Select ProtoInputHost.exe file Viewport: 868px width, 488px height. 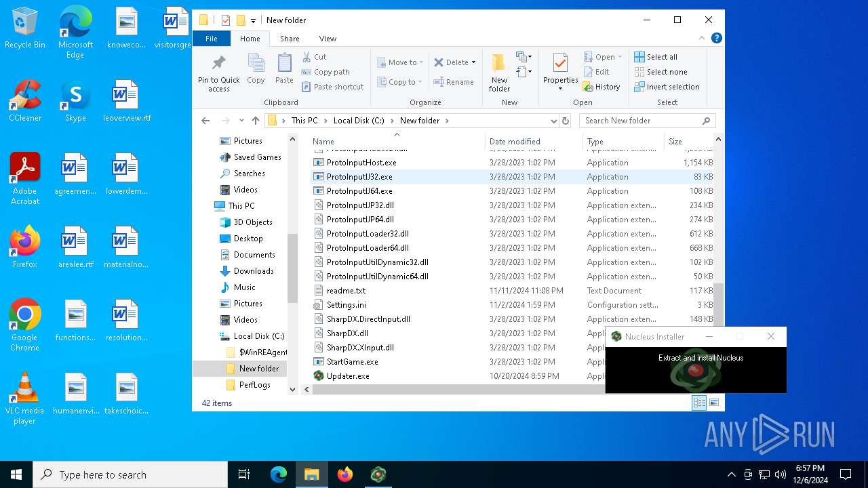(361, 163)
